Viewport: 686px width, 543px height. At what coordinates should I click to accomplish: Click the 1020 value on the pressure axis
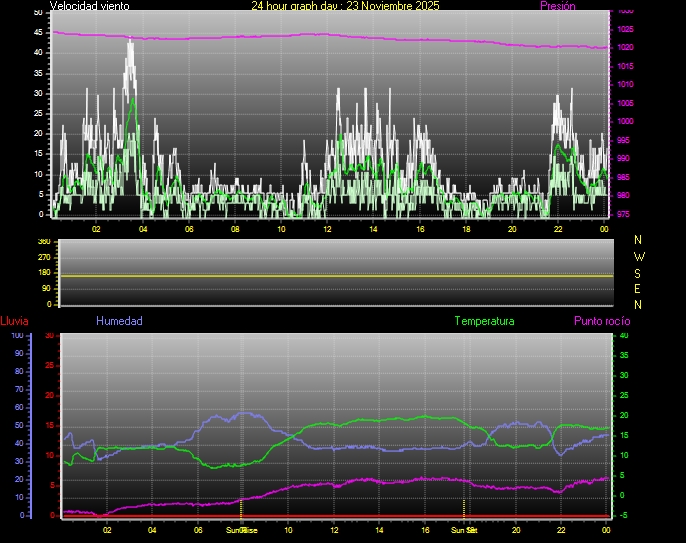(x=624, y=47)
